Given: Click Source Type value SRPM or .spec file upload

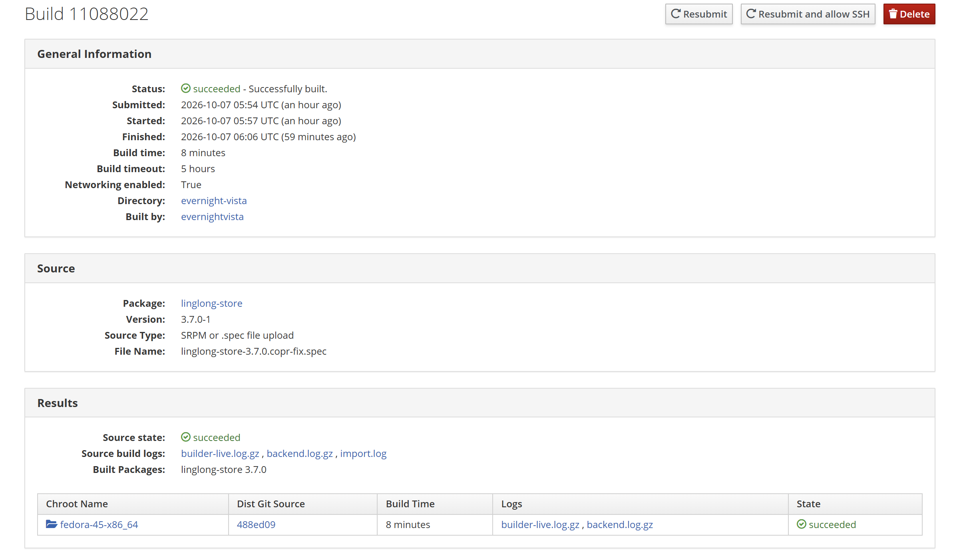Looking at the screenshot, I should coord(237,335).
